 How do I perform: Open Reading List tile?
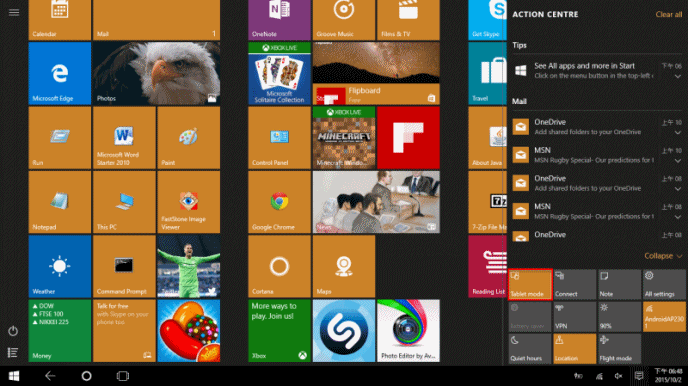(487, 266)
